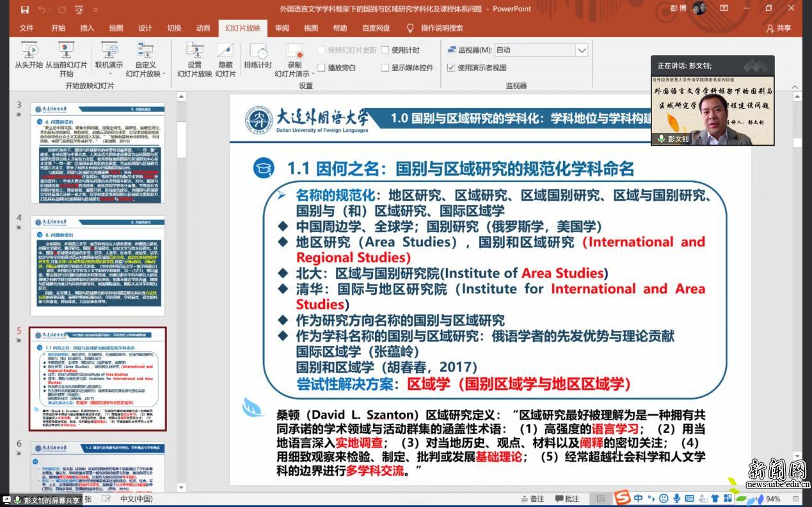Click the 中文(中国) language indicator
The height and width of the screenshot is (507, 812).
coord(136,499)
